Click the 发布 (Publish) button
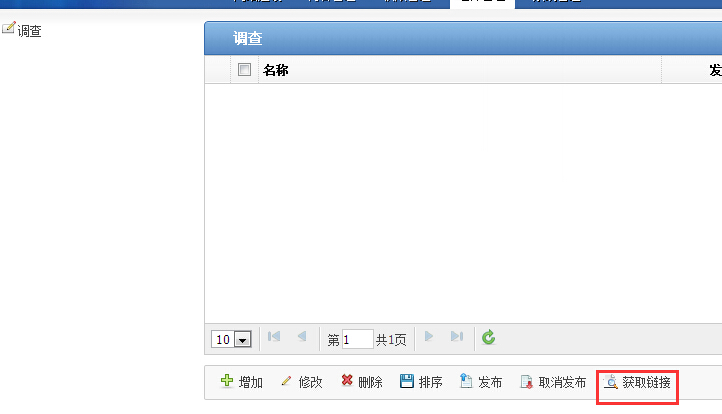The image size is (722, 414). (x=481, y=382)
